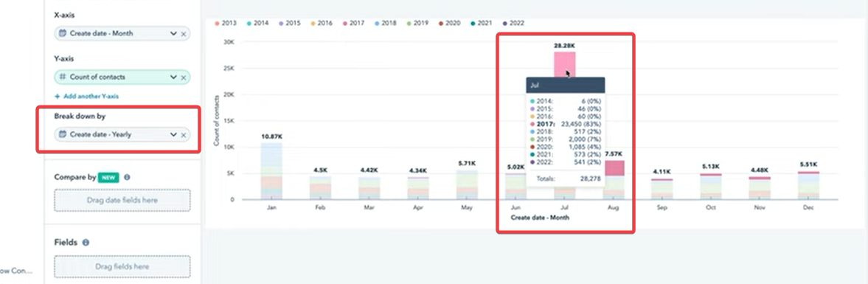Screen dimensions: 868x284
Task: Click the November bar labeled 4.48K
Action: 760,187
